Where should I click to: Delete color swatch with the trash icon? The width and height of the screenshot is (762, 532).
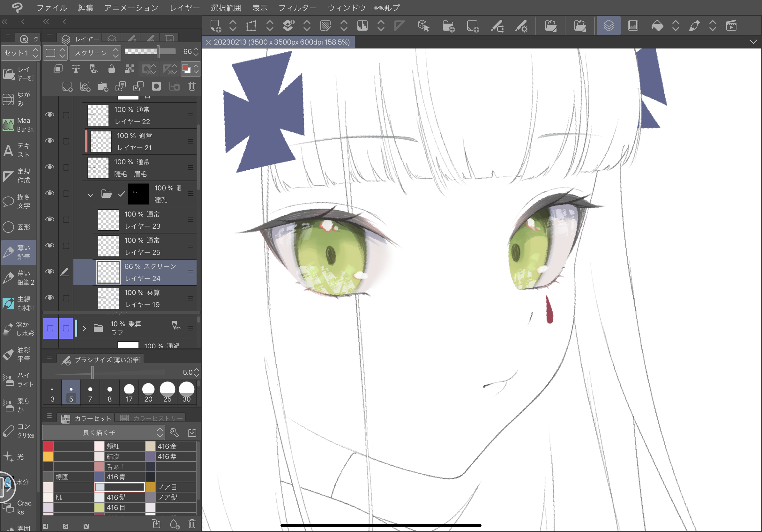192,524
